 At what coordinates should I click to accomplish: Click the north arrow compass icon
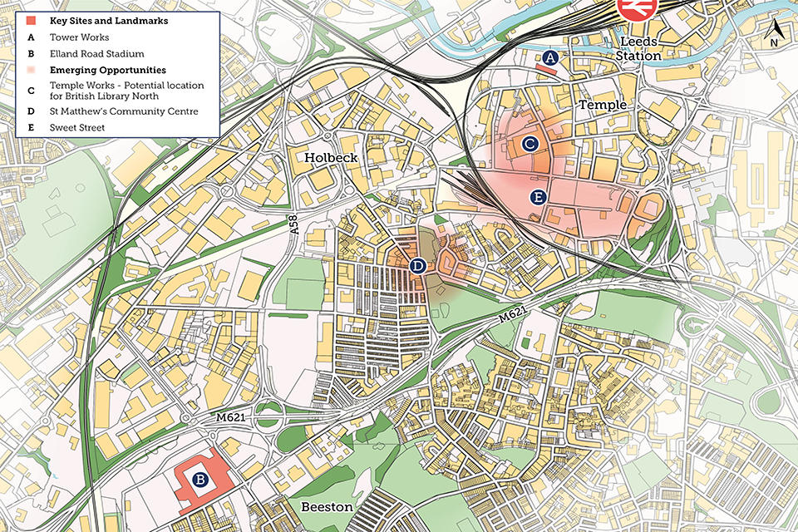(776, 33)
